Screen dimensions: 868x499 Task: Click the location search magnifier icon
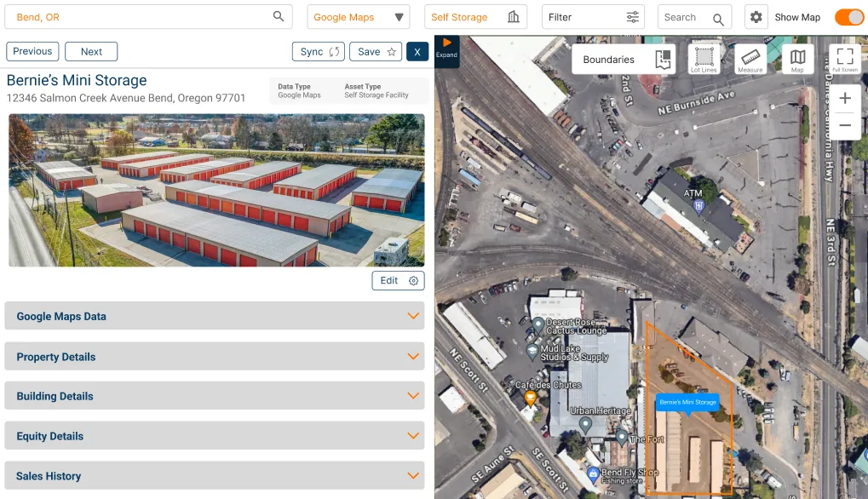pos(279,16)
